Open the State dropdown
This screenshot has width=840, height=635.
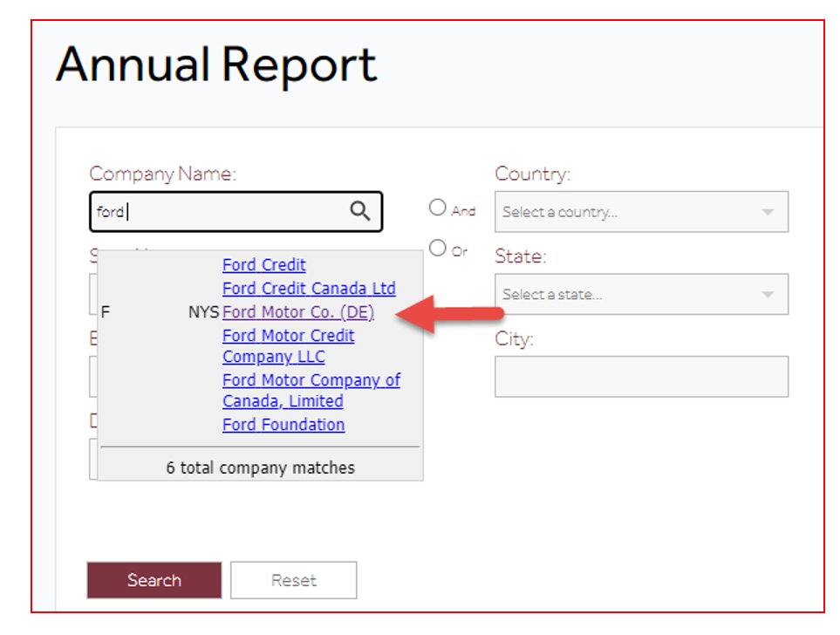[x=641, y=294]
